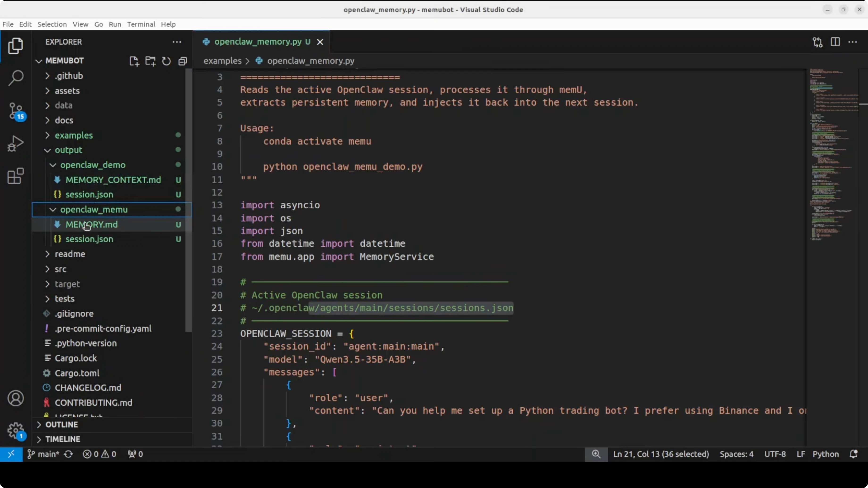Expand the TIMELINE section

coord(63,439)
